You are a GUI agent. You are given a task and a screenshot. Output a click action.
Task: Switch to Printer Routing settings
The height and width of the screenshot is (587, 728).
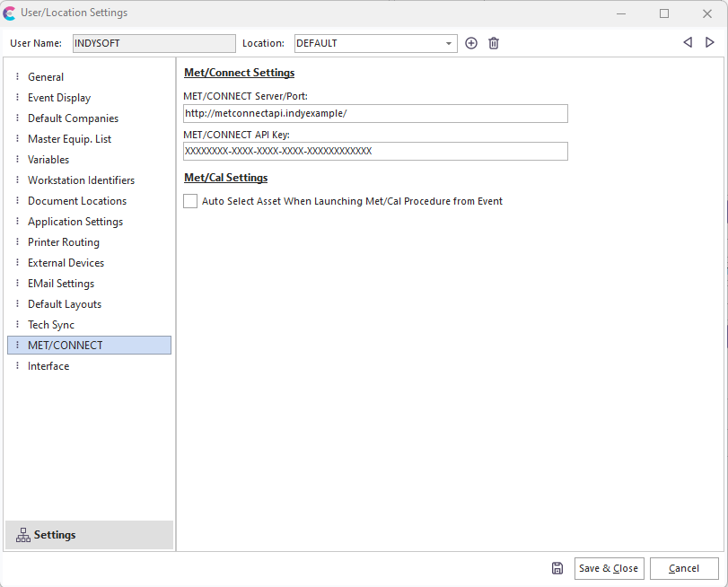[64, 242]
